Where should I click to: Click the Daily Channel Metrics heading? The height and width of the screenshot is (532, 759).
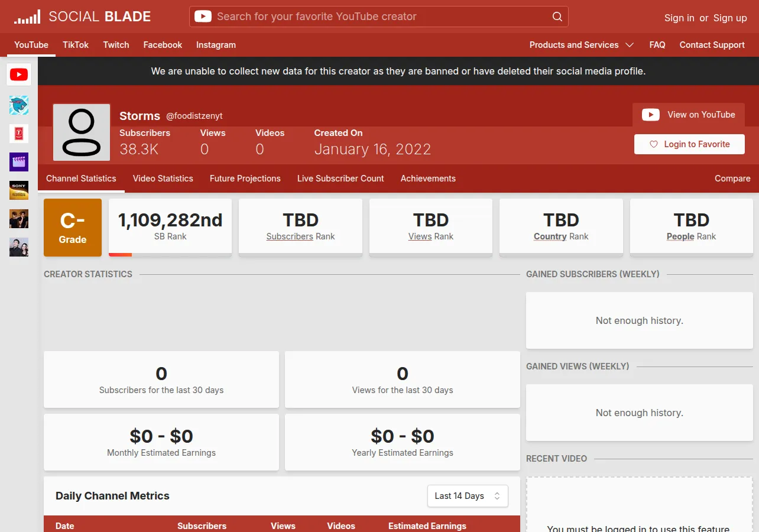click(112, 496)
